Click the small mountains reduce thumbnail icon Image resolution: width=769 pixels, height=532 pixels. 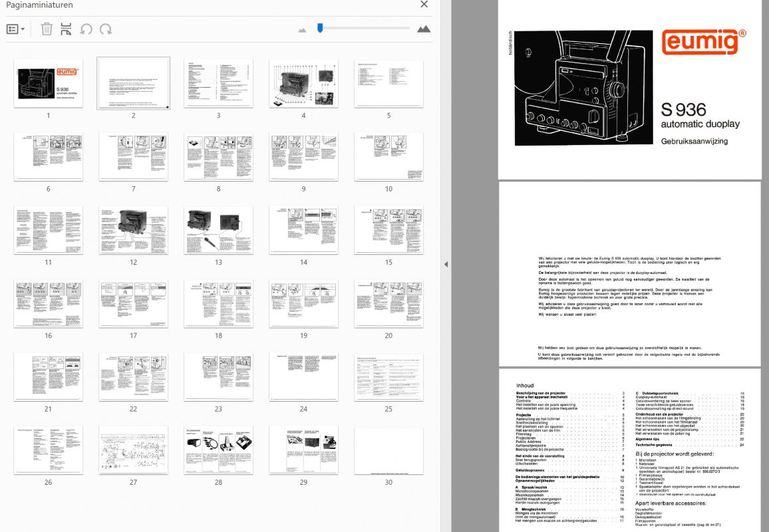click(303, 30)
